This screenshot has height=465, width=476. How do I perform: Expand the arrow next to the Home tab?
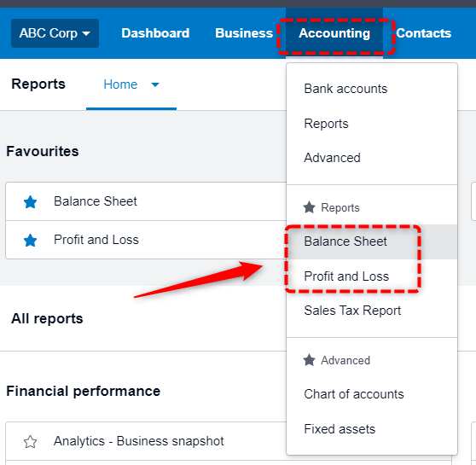[155, 84]
